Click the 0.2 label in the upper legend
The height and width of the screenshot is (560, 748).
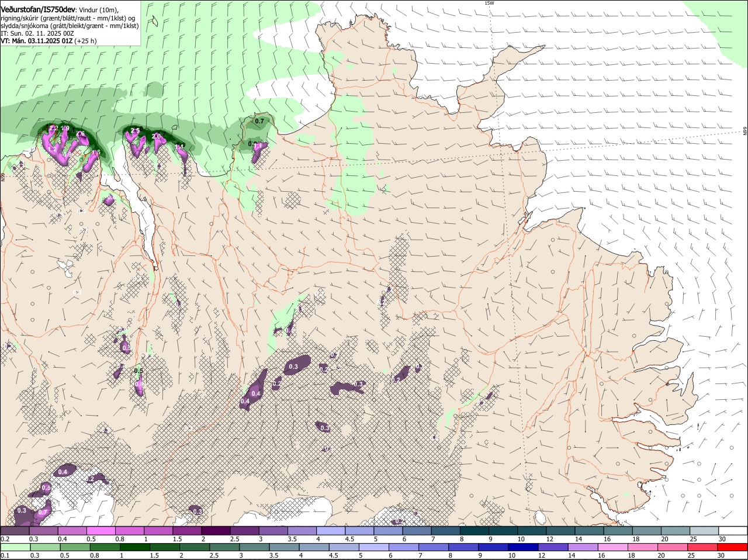(5, 538)
